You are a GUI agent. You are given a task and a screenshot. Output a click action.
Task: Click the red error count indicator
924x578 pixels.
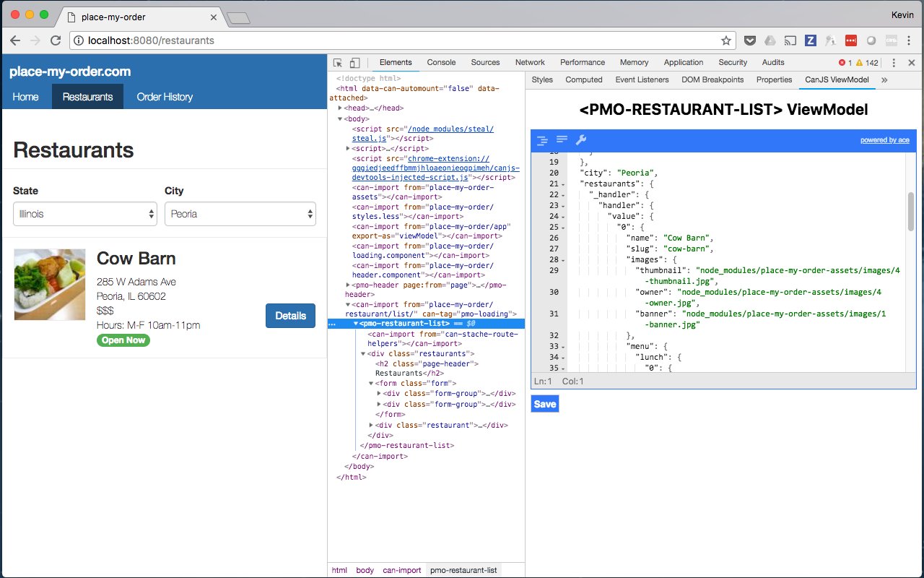tap(845, 63)
